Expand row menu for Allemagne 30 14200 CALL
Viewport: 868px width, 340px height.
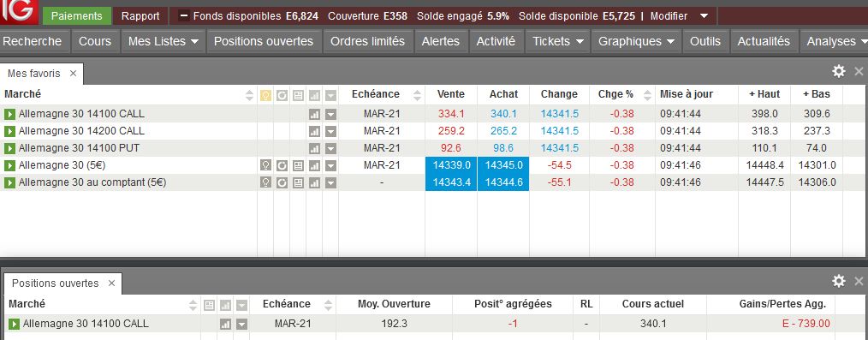click(330, 131)
